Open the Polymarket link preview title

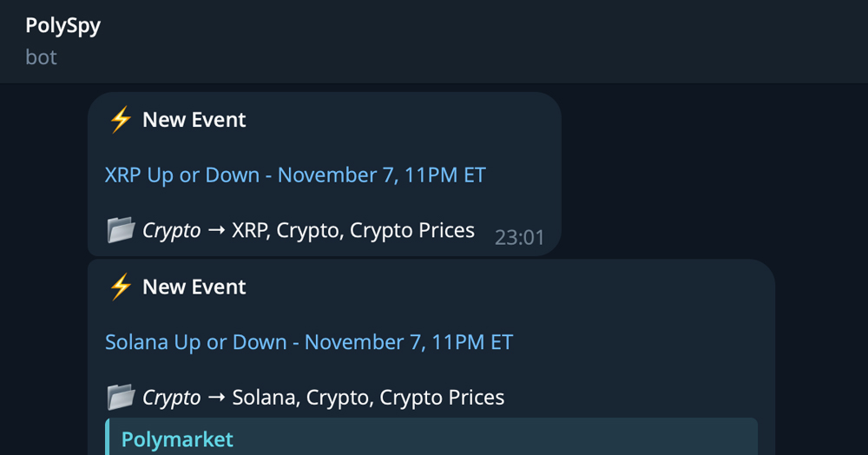click(177, 439)
